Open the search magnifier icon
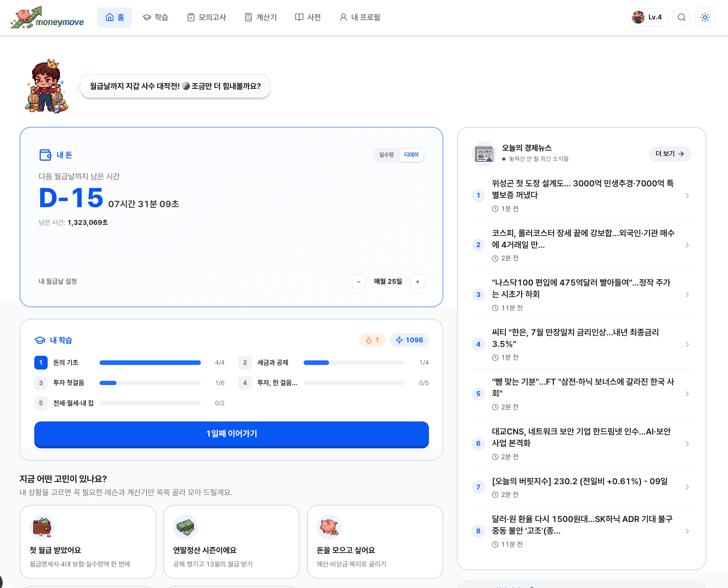This screenshot has width=728, height=588. (x=681, y=17)
